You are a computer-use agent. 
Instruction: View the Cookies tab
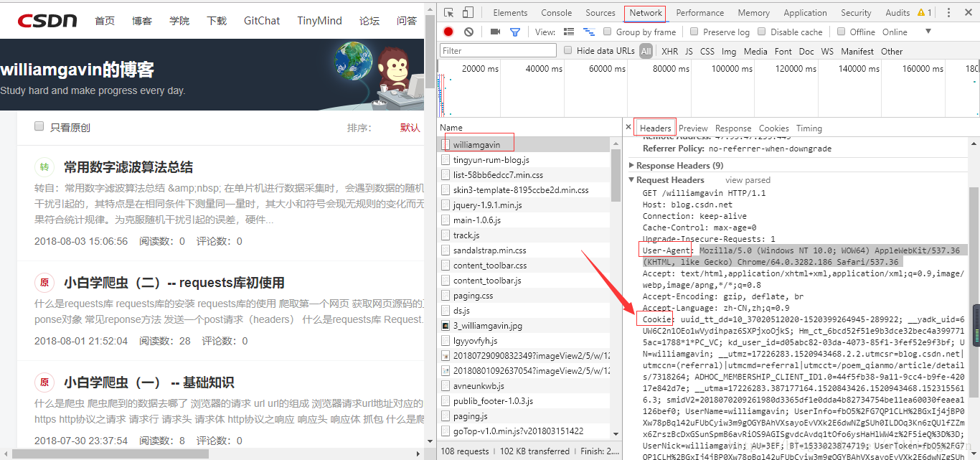coord(773,128)
